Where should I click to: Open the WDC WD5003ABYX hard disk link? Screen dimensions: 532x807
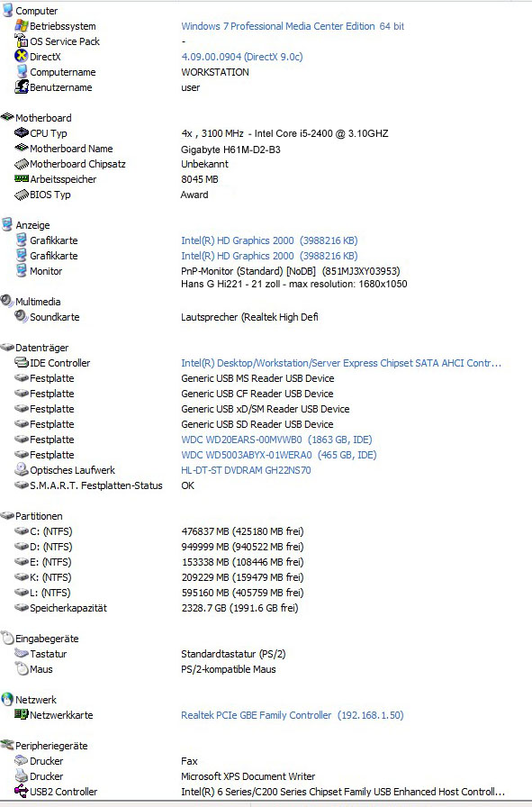coord(279,455)
